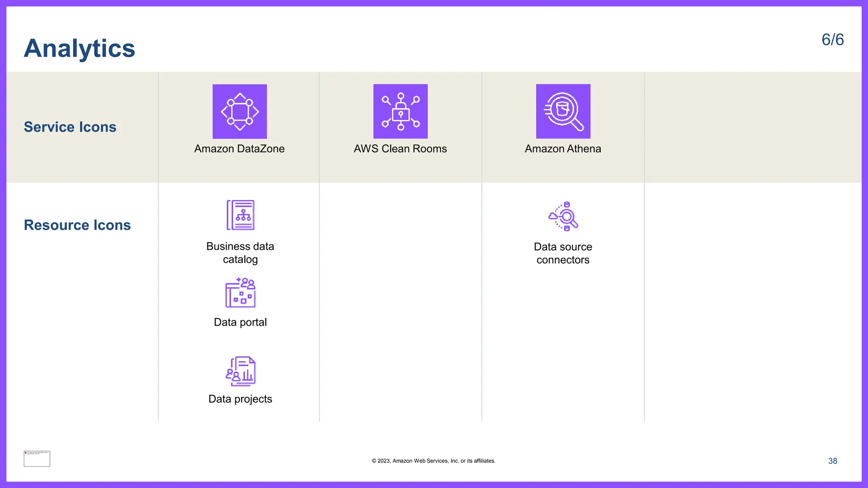The image size is (868, 488).
Task: Click the "Business data catalog" label
Action: [x=240, y=253]
